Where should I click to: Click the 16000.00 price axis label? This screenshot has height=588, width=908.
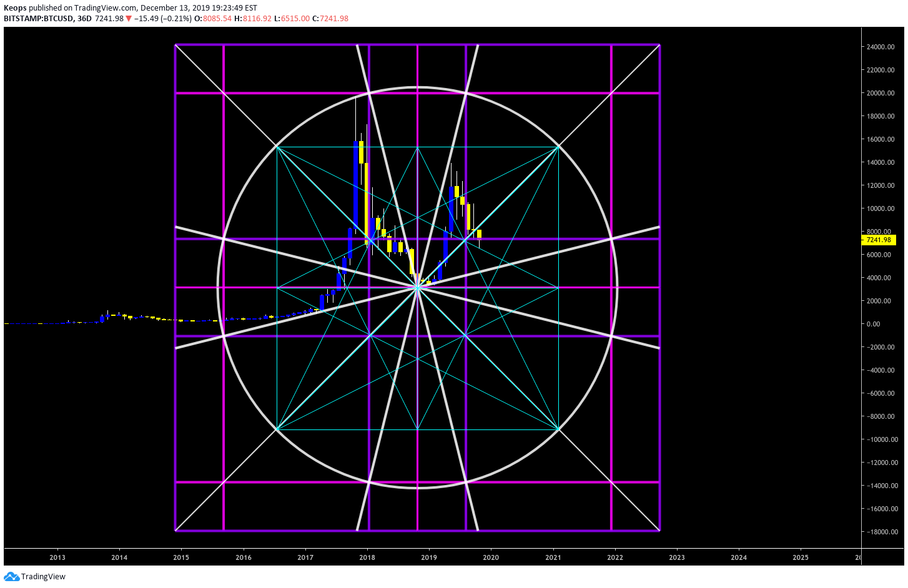pos(881,139)
